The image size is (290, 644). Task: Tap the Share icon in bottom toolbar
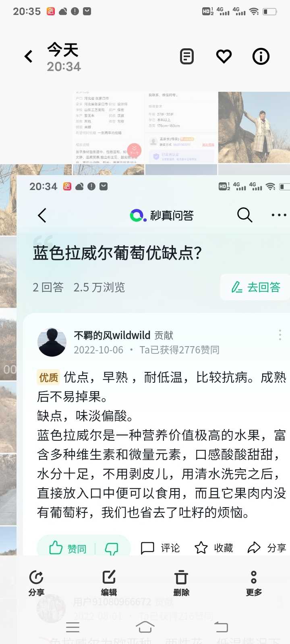coord(36,583)
